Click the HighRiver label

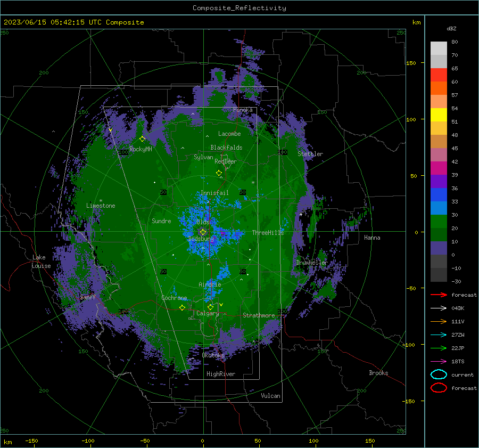(x=221, y=374)
